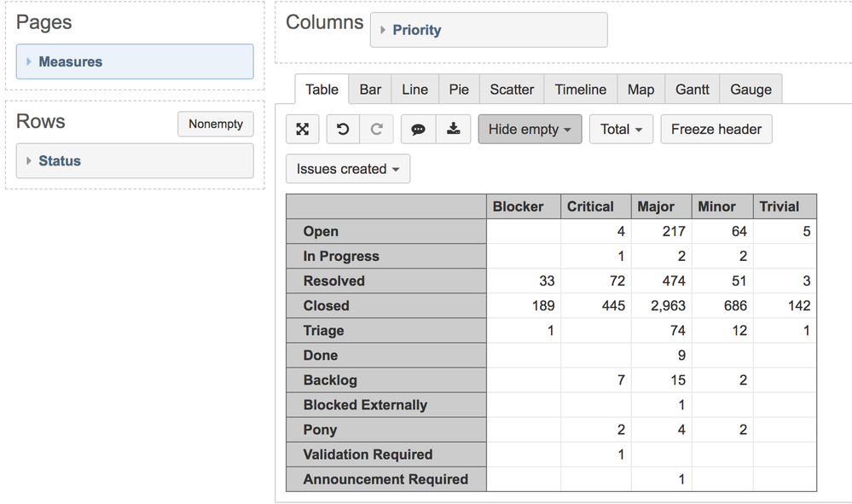
Task: Switch to the Map tab
Action: [640, 90]
